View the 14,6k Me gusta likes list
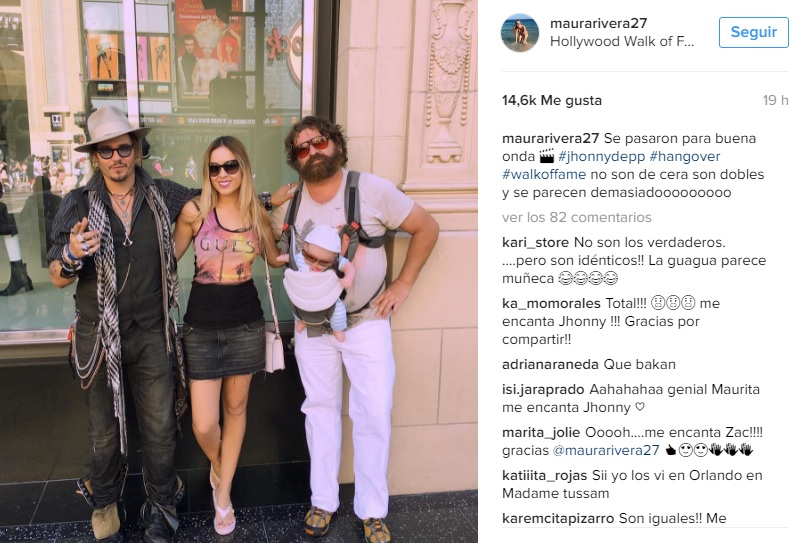The width and height of the screenshot is (794, 543). [x=551, y=100]
